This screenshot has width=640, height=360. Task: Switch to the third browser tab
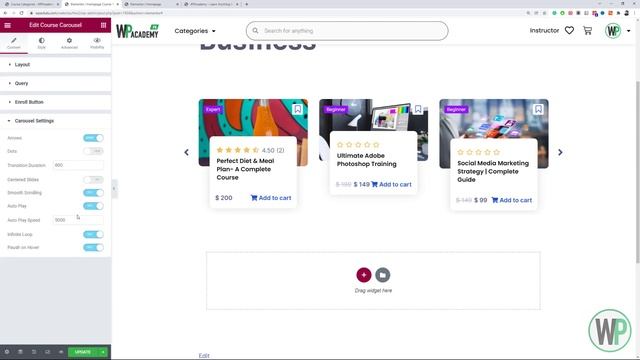click(x=150, y=4)
